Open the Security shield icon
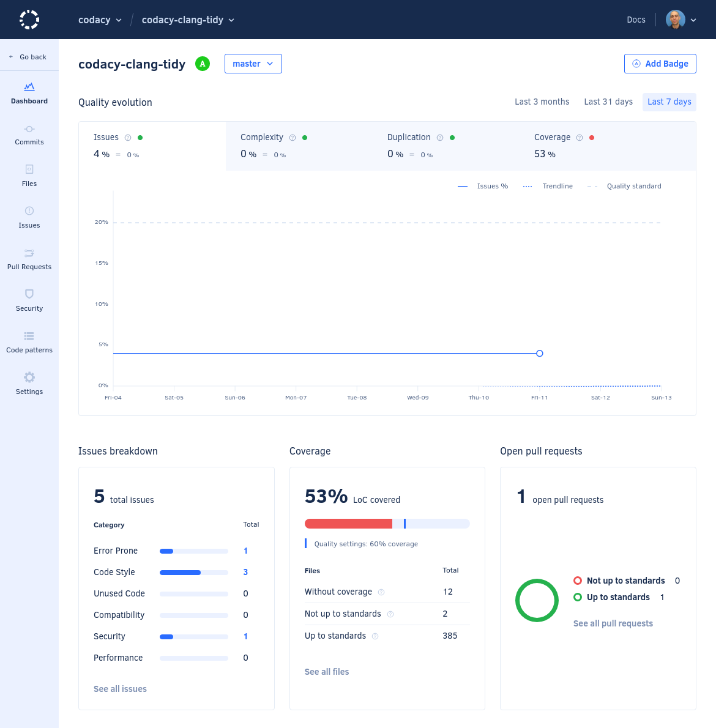Screen dimensions: 716x728 click(x=29, y=294)
